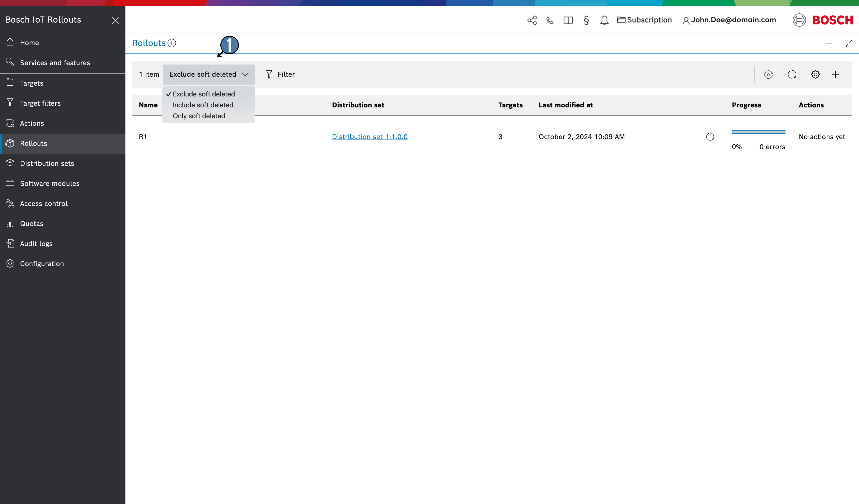This screenshot has height=504, width=859.
Task: Toggle auto refresh icon
Action: click(768, 74)
